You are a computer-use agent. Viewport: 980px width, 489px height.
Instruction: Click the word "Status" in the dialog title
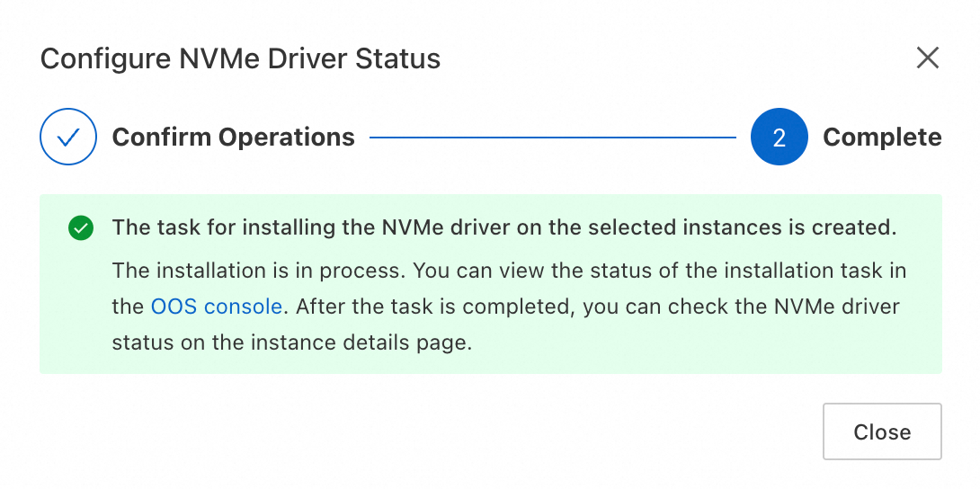point(399,59)
